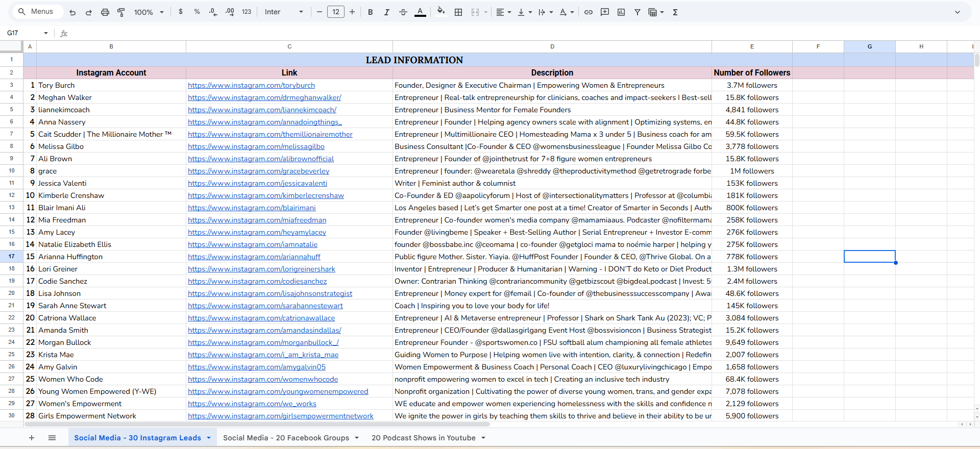Print the spreadsheet

point(105,12)
